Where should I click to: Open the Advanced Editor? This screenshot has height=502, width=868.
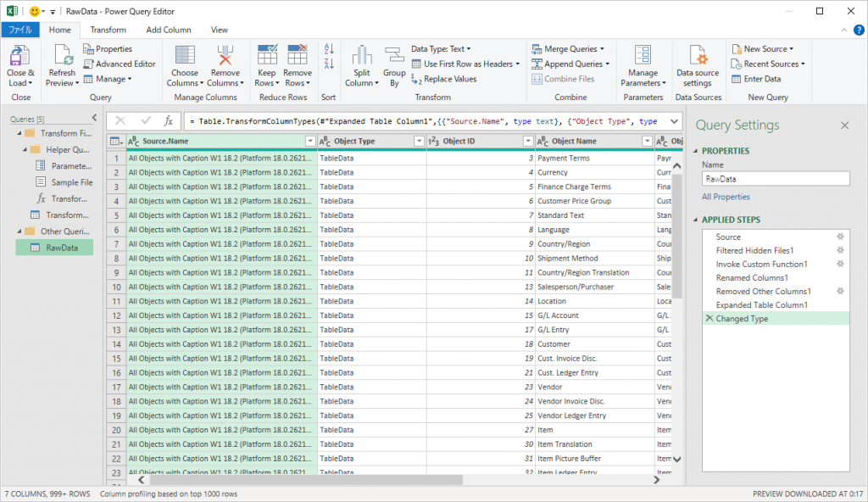[x=120, y=64]
